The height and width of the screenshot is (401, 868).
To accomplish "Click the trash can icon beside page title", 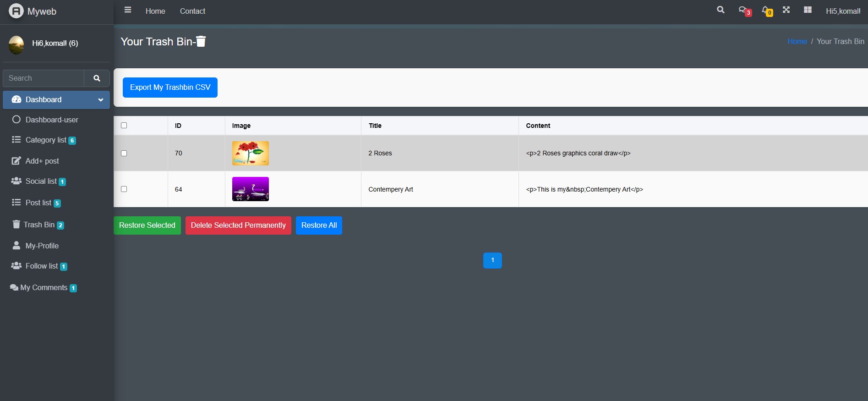I will [201, 41].
